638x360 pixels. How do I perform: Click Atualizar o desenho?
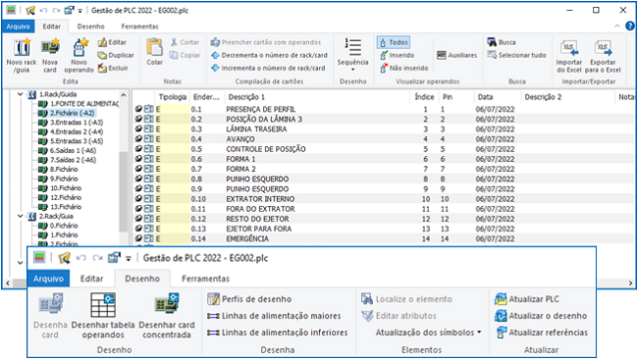(x=541, y=316)
